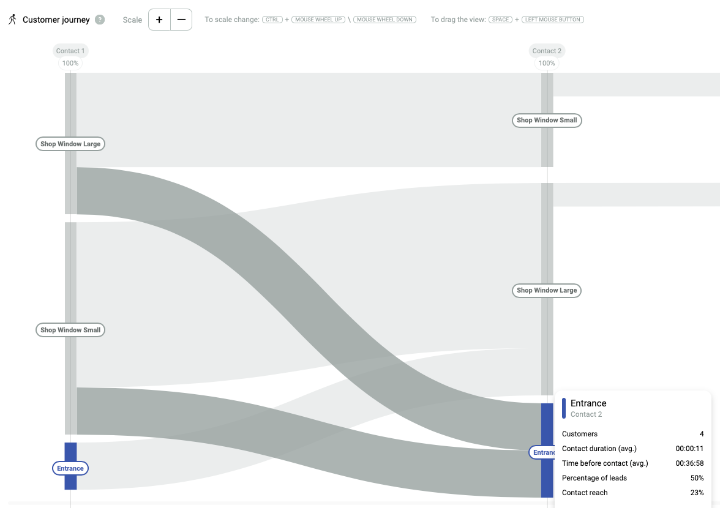Select the Contact 2 column header
Image resolution: width=720 pixels, height=508 pixels.
click(546, 51)
